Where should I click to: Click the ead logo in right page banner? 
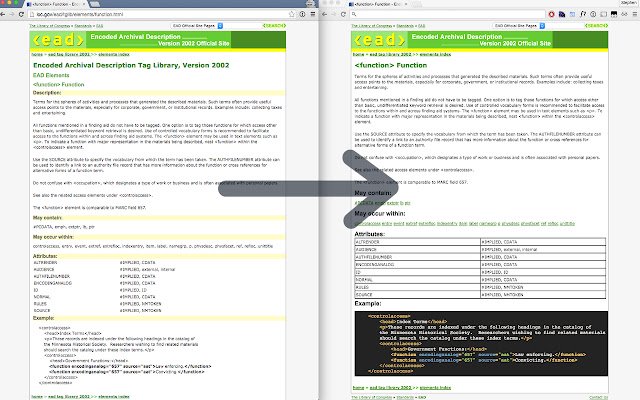tap(380, 40)
